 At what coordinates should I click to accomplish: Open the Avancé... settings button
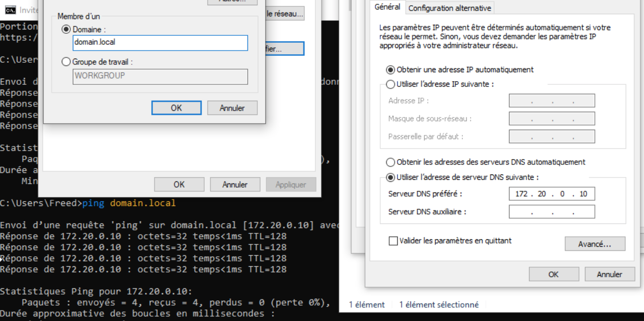pos(594,244)
